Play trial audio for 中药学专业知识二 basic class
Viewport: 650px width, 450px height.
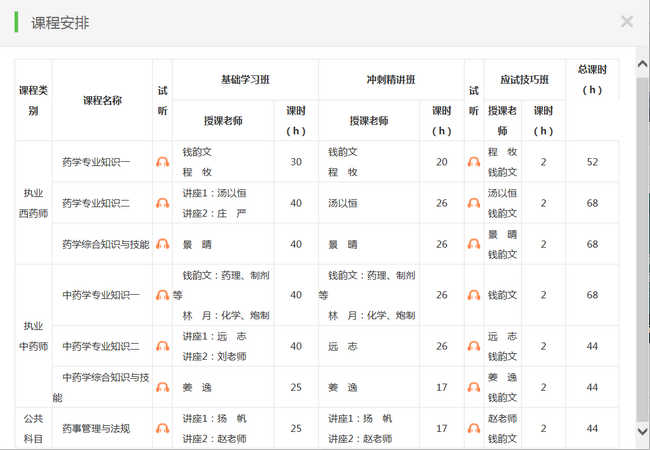coord(162,346)
